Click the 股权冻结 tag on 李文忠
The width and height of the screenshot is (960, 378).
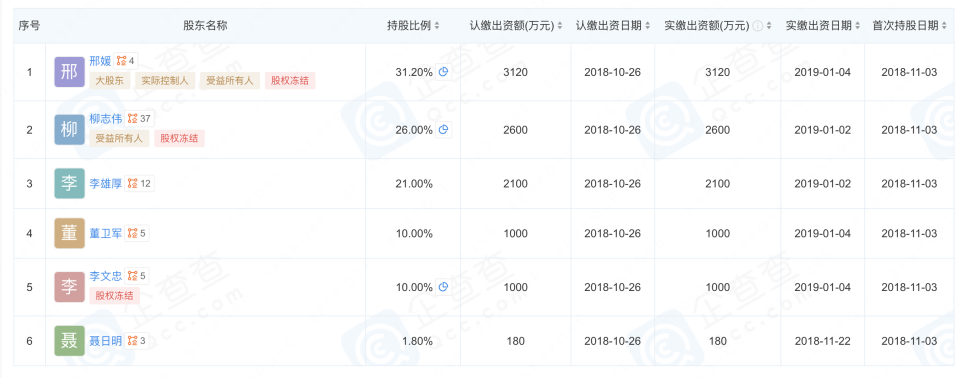pos(114,296)
